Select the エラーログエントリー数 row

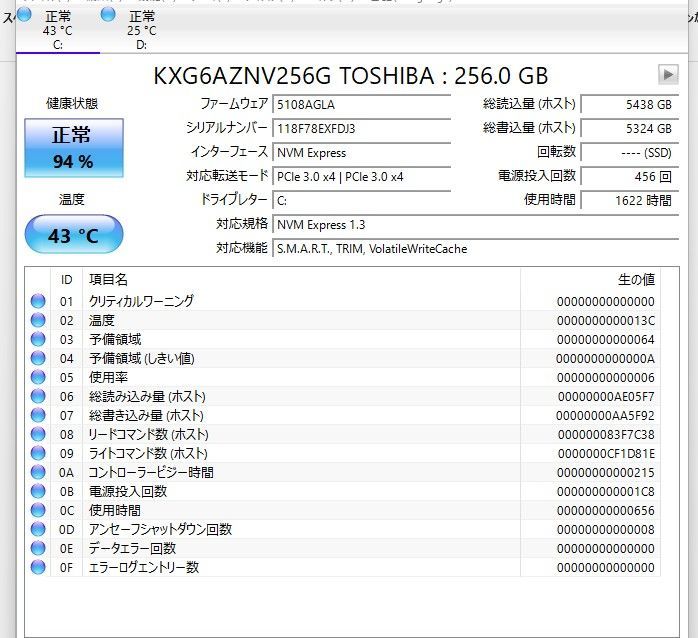343,568
